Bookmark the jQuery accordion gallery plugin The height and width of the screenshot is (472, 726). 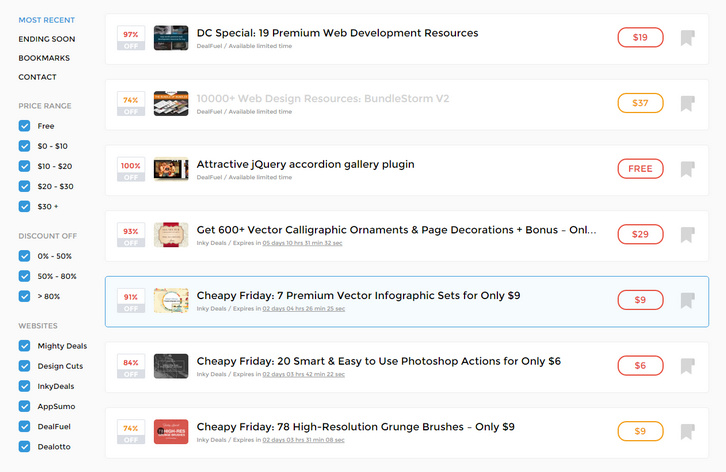pyautogui.click(x=687, y=169)
